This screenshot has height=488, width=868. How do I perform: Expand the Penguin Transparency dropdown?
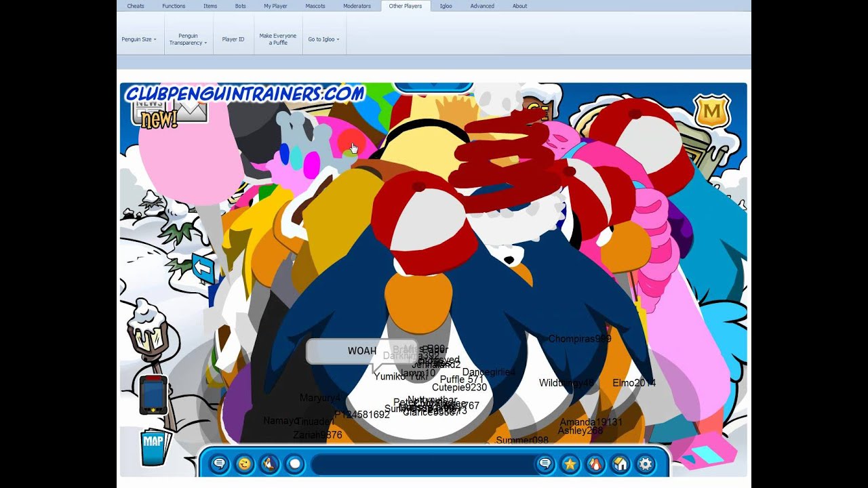[188, 39]
